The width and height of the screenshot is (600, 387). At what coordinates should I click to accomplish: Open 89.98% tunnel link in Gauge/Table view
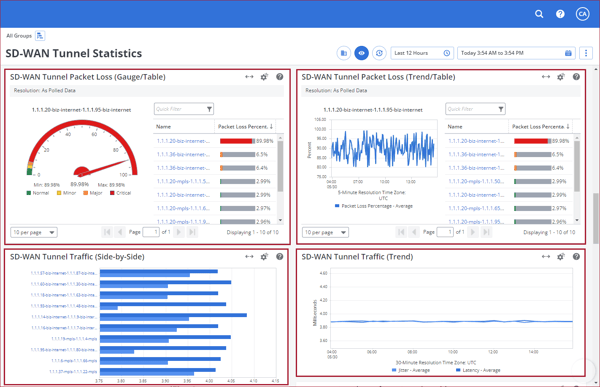[183, 141]
